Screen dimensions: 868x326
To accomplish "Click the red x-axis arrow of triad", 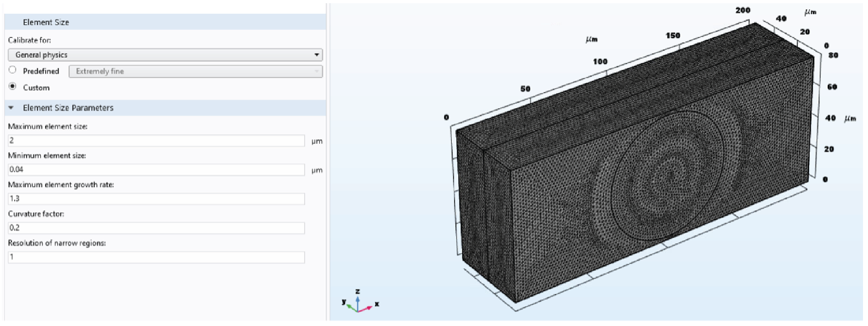I will (367, 308).
